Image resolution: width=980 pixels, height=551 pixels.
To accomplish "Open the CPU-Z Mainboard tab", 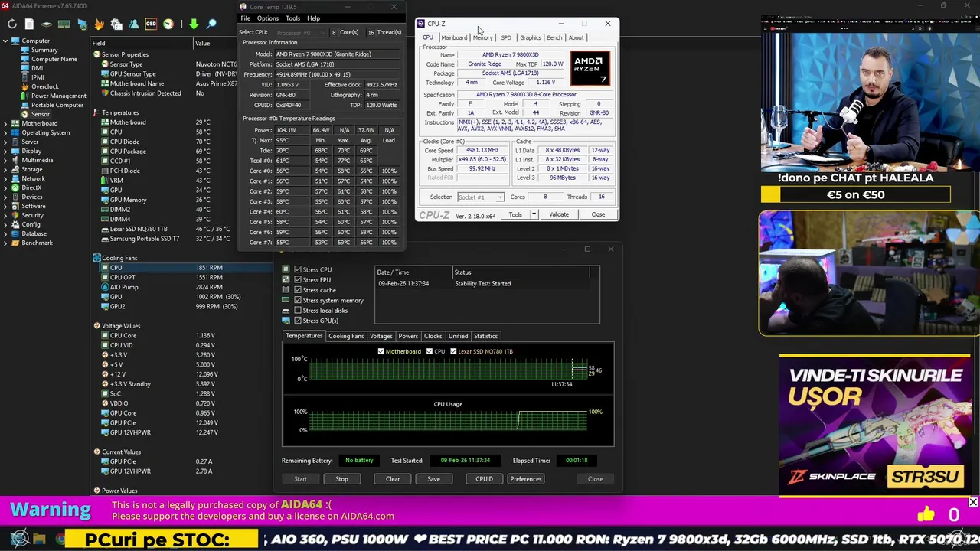I will point(454,37).
